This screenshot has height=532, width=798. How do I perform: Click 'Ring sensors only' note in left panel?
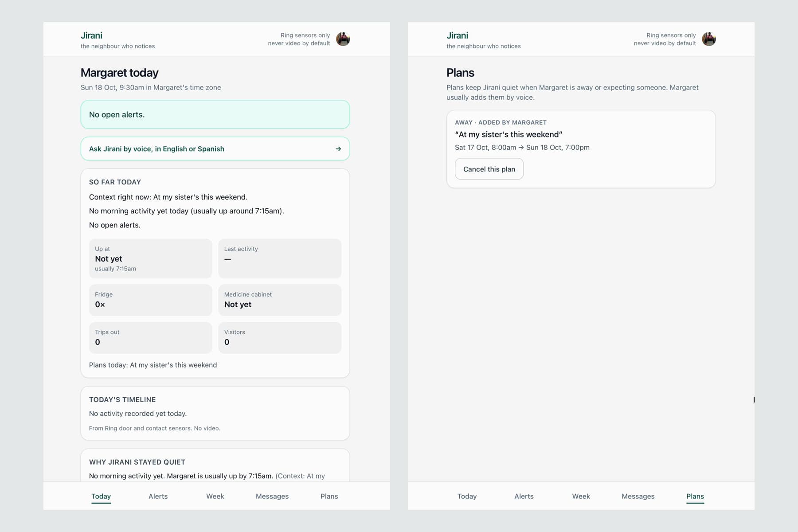tap(305, 35)
